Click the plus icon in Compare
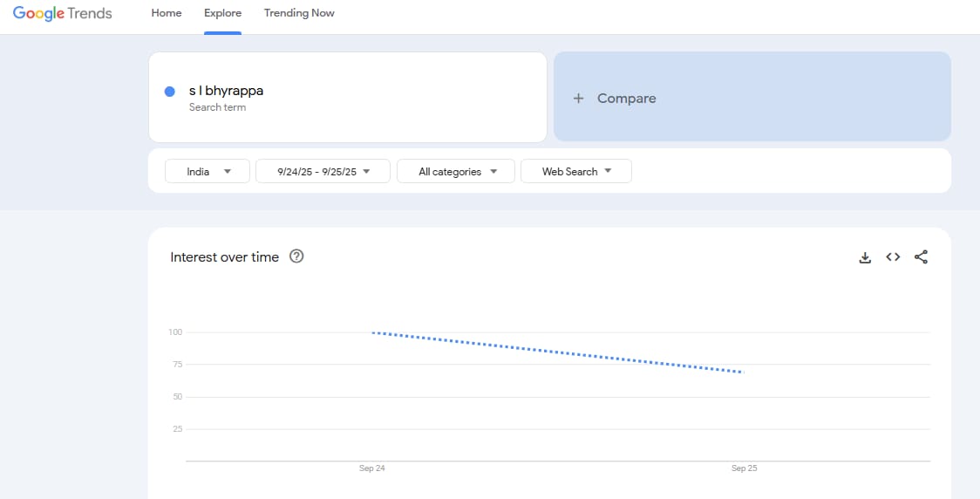The width and height of the screenshot is (980, 499). coord(578,99)
